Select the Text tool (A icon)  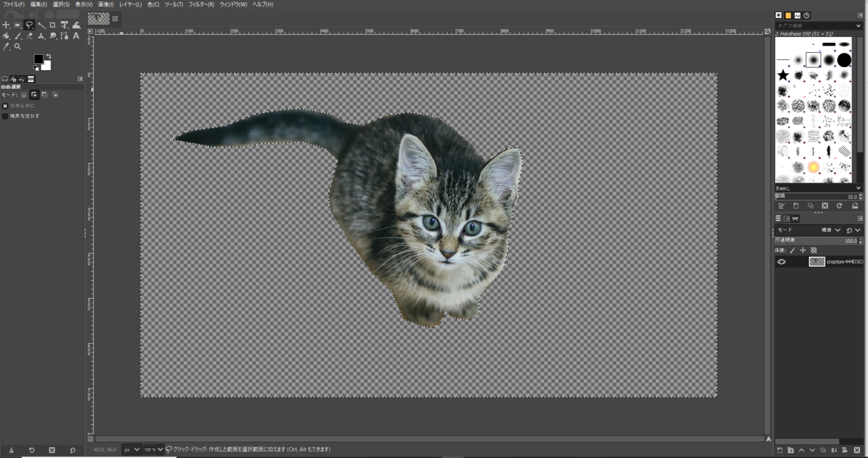pos(76,36)
